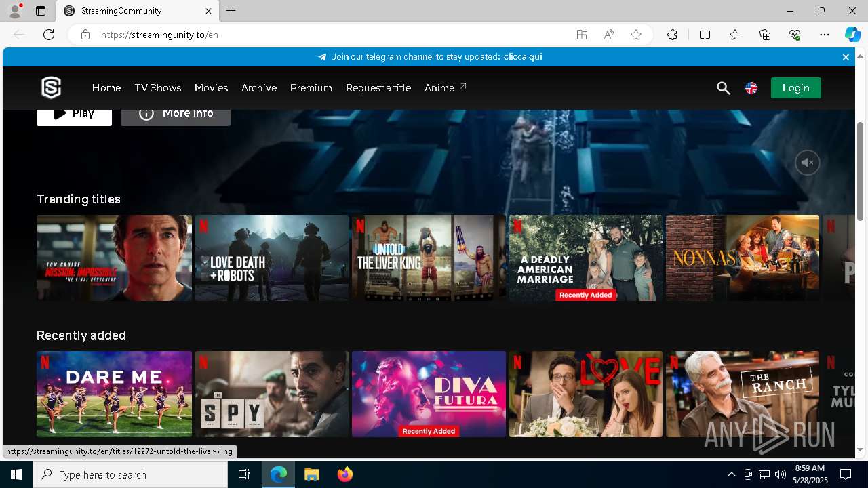
Task: Toggle Split screen view
Action: (x=705, y=35)
